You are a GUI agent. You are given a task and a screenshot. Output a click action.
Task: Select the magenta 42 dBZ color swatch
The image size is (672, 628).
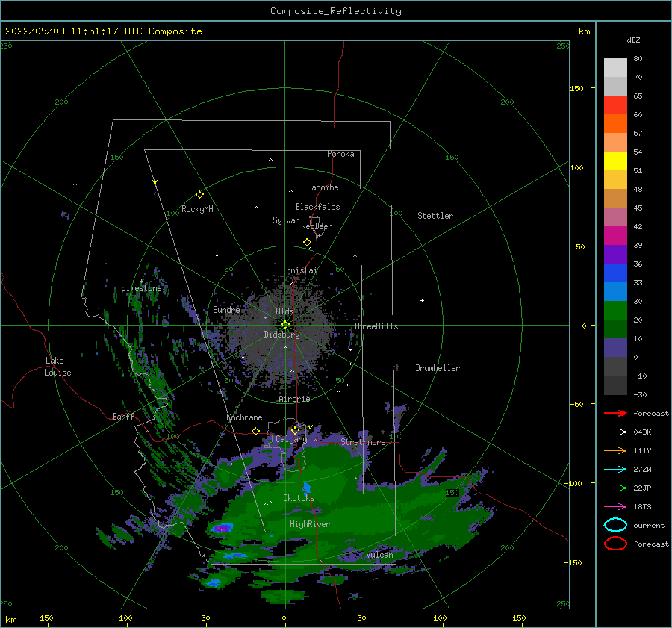615,235
